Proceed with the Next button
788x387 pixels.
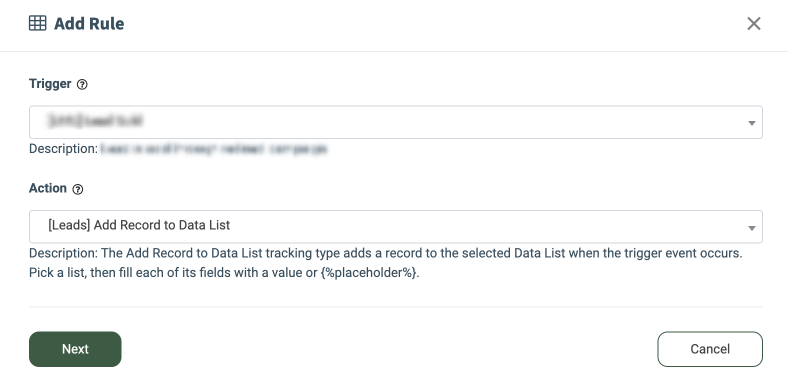pyautogui.click(x=75, y=349)
